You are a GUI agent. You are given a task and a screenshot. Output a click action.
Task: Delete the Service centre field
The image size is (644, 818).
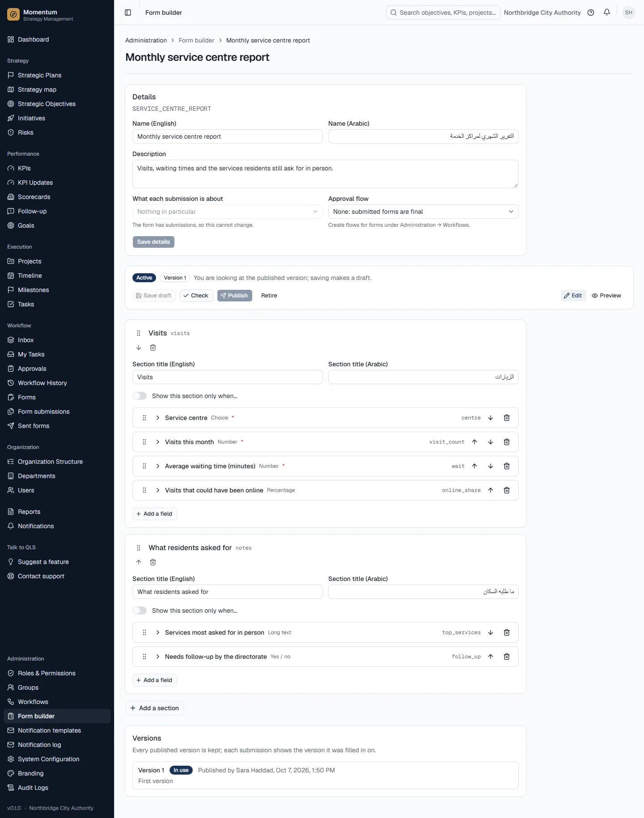[507, 418]
